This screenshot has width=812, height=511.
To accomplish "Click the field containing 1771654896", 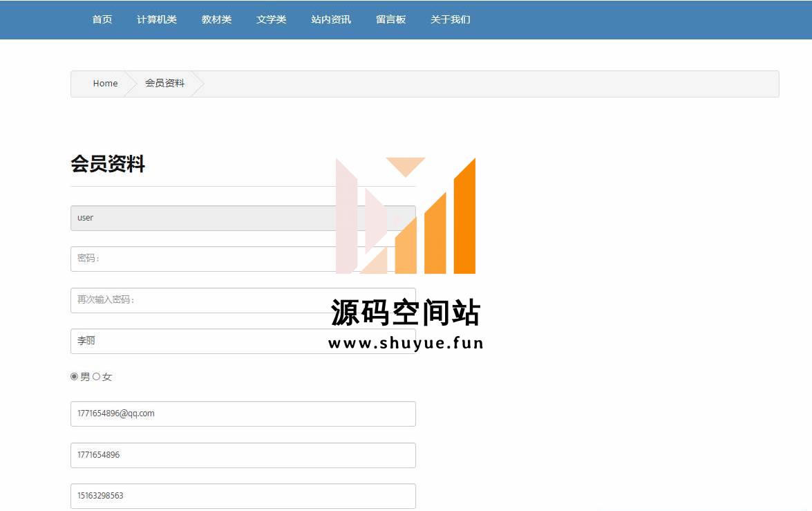I will [243, 456].
